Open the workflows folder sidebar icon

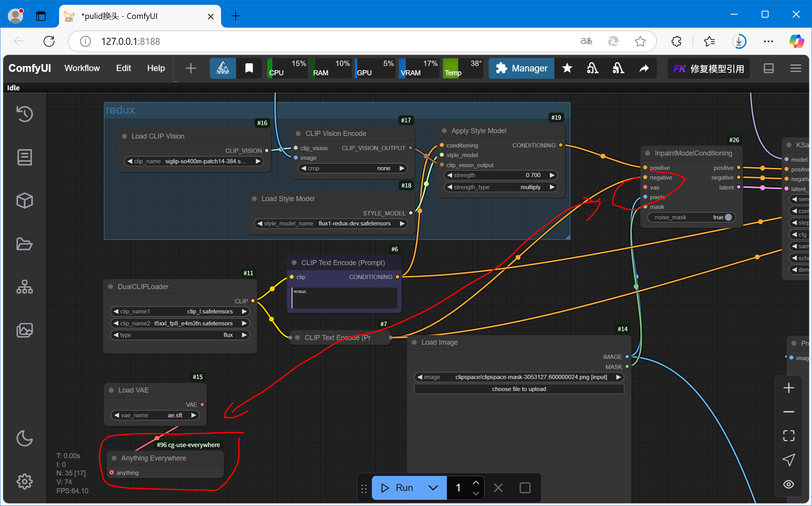coord(24,244)
